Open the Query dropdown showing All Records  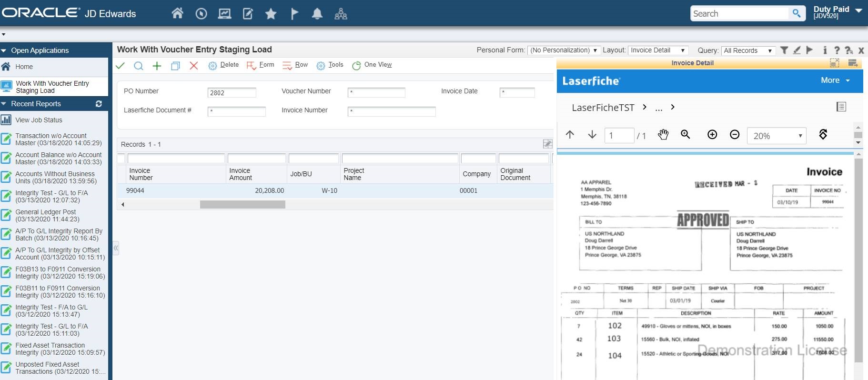(747, 50)
